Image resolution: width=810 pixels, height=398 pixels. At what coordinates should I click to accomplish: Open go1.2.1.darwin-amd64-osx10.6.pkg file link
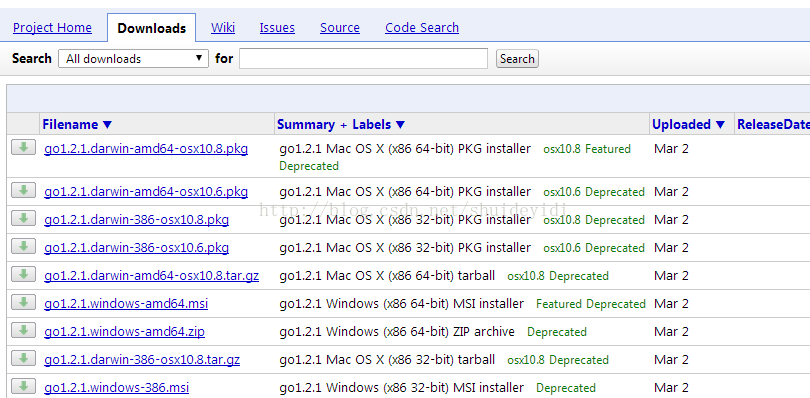(x=146, y=192)
